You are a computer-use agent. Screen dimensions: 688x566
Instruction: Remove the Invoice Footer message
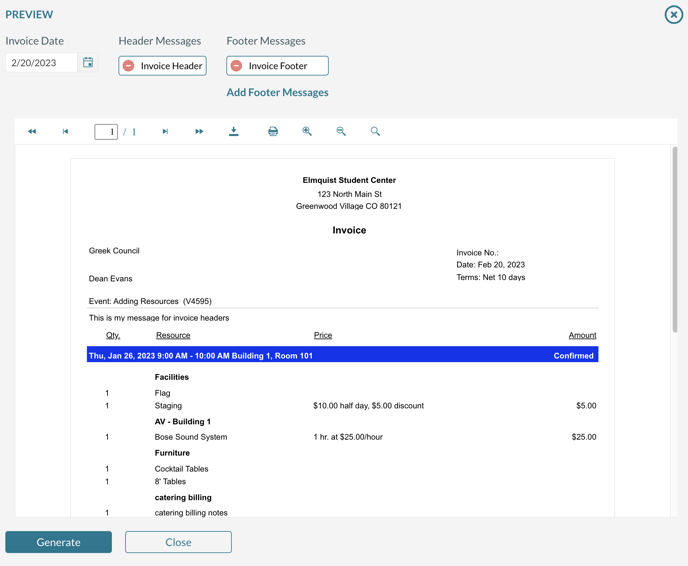point(236,66)
